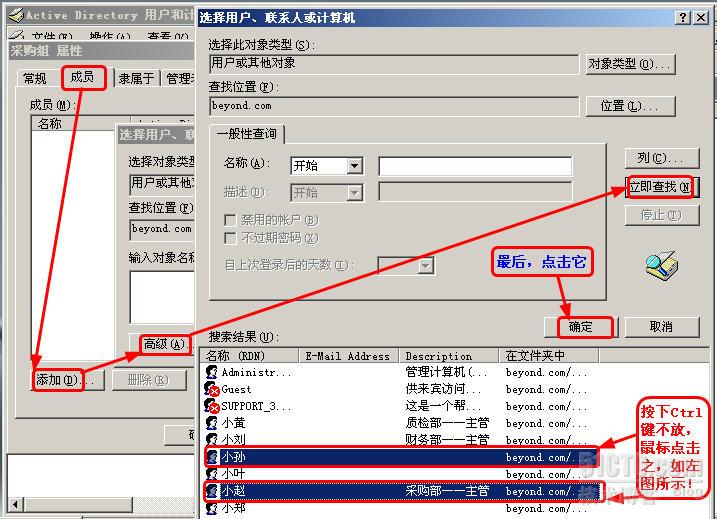717x519 pixels.
Task: Open the 常规 tab
Action: coord(35,78)
